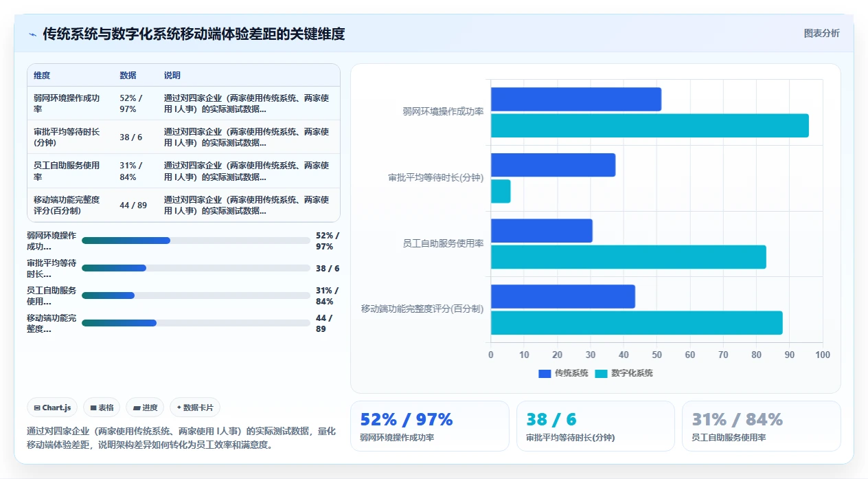Click the 表格 tag chip

(x=102, y=408)
